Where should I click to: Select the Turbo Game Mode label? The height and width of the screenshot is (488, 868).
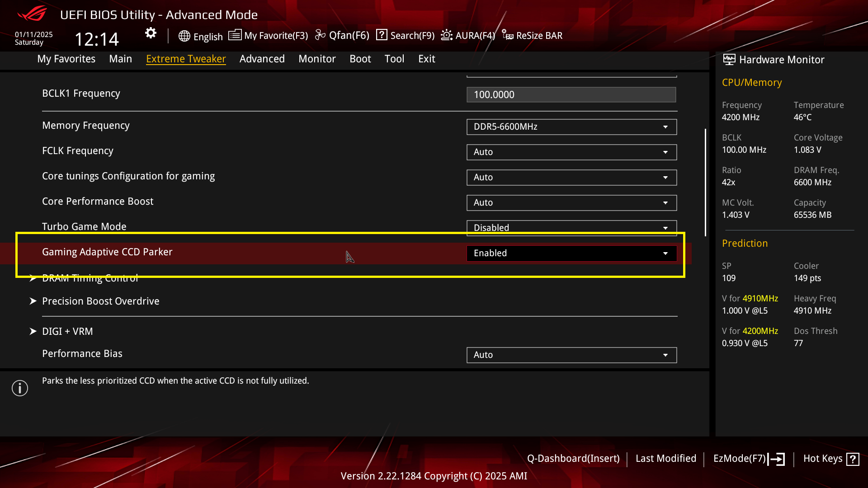(84, 227)
